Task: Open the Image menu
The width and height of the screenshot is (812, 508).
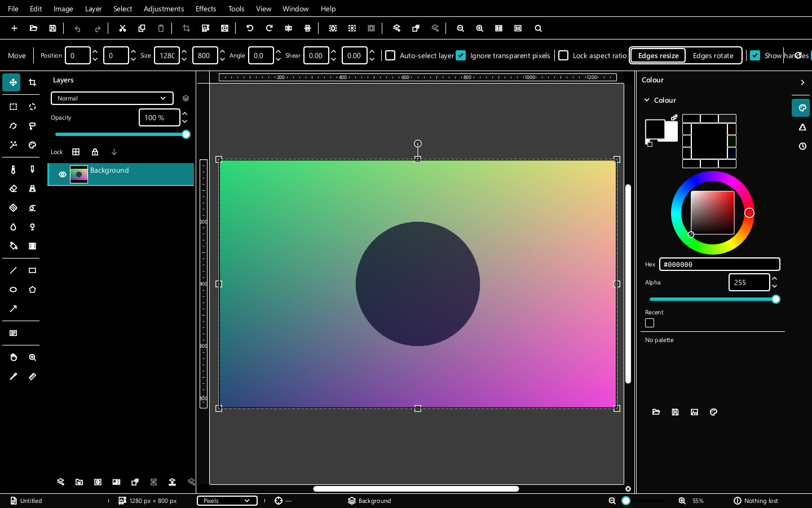Action: (63, 8)
